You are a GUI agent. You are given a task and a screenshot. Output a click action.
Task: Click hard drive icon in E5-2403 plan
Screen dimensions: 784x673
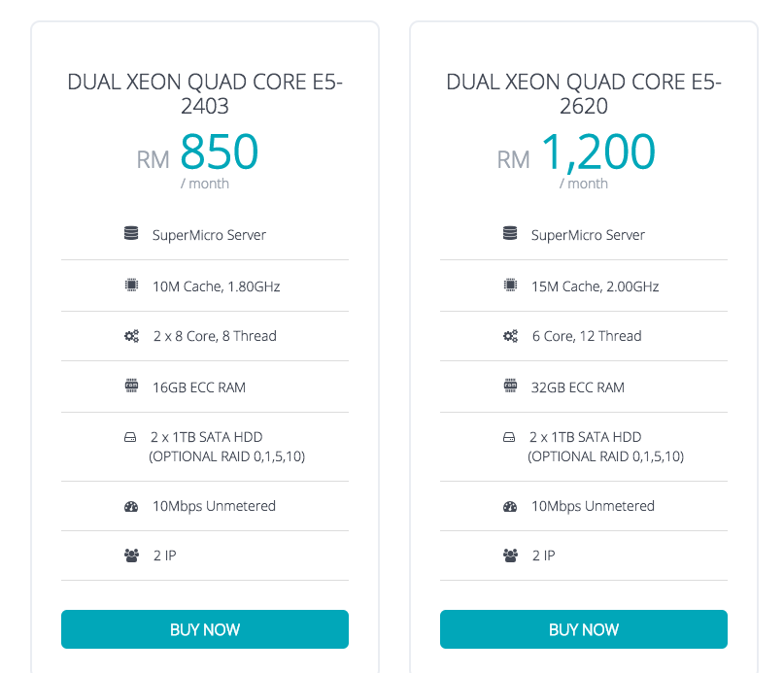[x=130, y=438]
